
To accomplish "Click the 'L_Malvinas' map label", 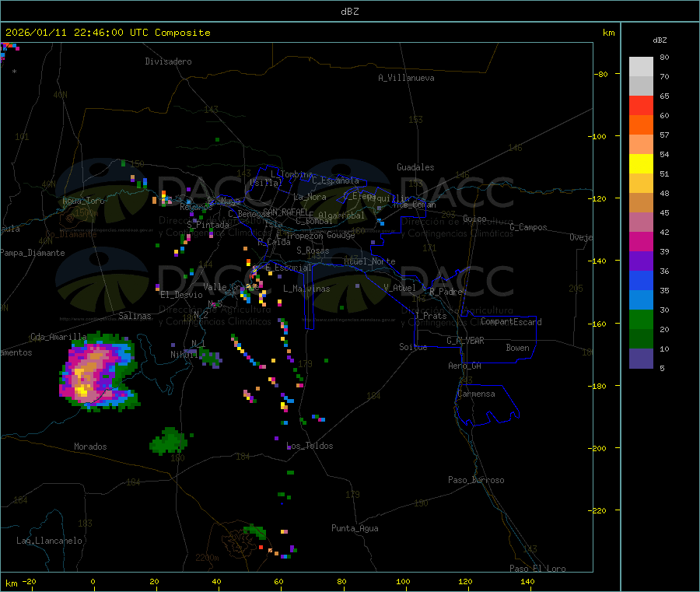I will 306,289.
